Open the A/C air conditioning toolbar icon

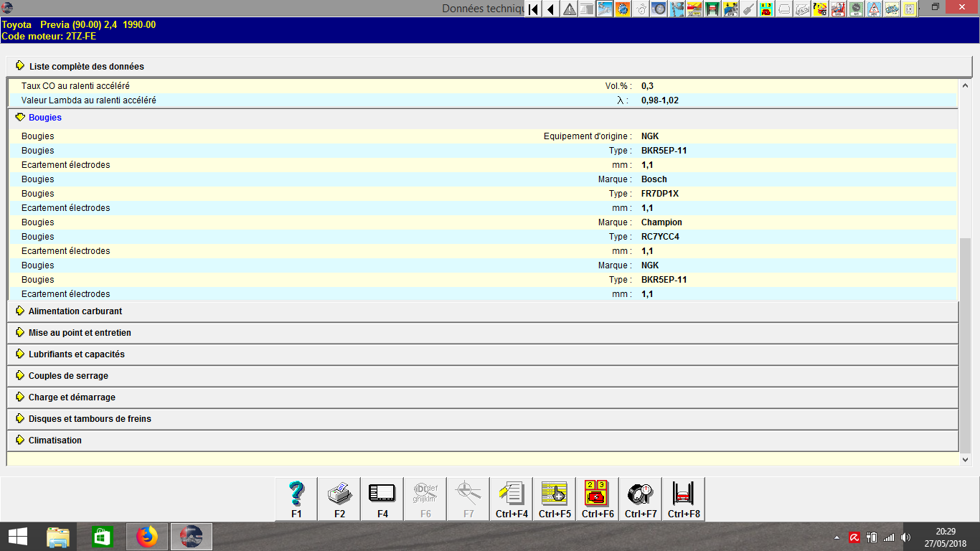857,9
